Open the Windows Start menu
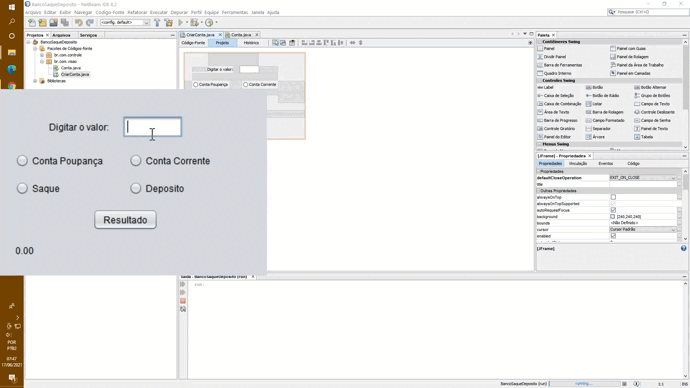This screenshot has height=388, width=690. coord(12,7)
